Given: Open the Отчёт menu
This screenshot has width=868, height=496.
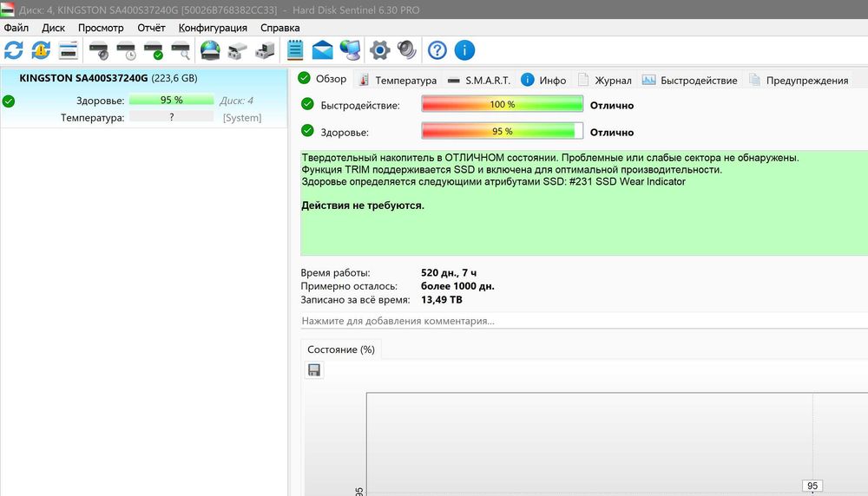Looking at the screenshot, I should 151,28.
